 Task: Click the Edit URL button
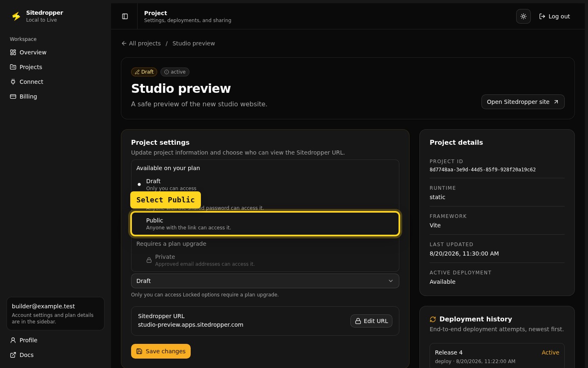click(371, 321)
